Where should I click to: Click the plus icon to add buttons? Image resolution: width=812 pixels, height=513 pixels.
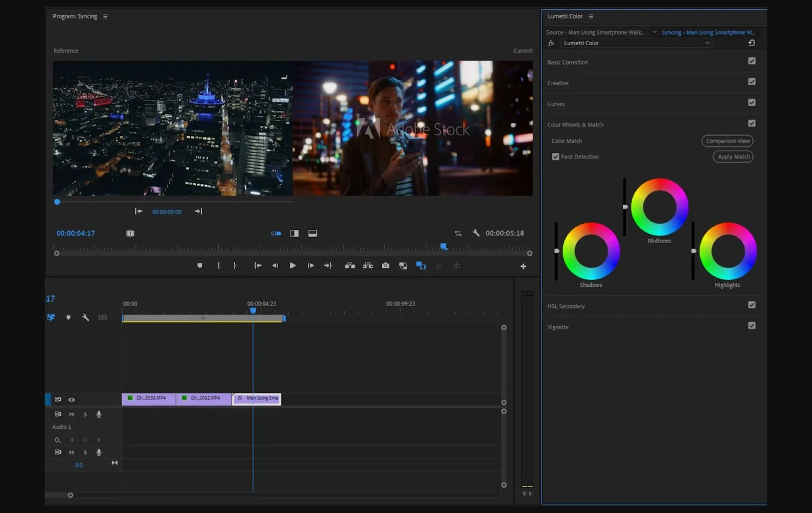pyautogui.click(x=523, y=266)
